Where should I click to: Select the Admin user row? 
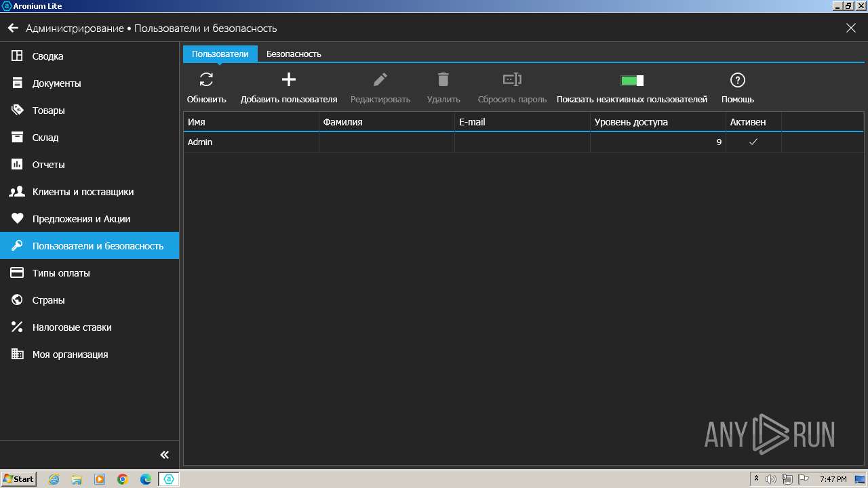(x=524, y=142)
